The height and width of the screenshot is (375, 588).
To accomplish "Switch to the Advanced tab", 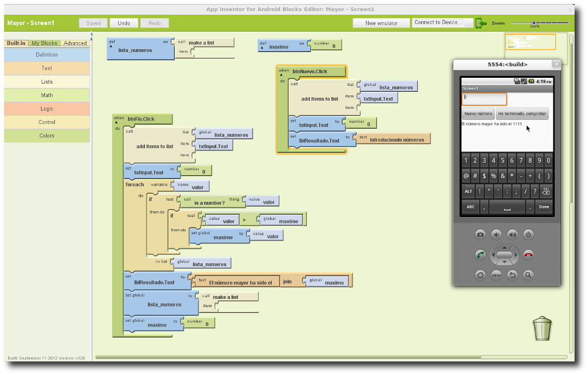I will click(75, 43).
